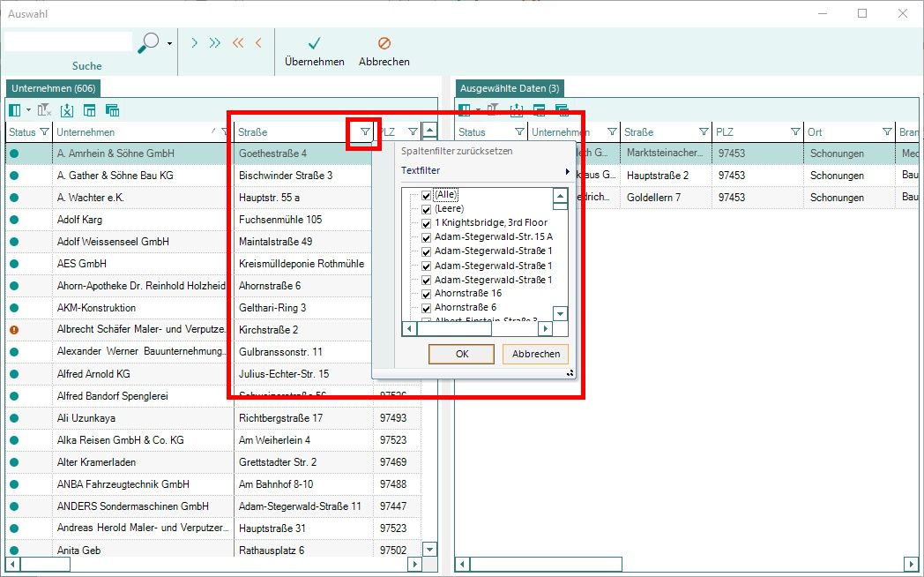924x577 pixels.
Task: Click into the Suche text field
Action: (68, 41)
